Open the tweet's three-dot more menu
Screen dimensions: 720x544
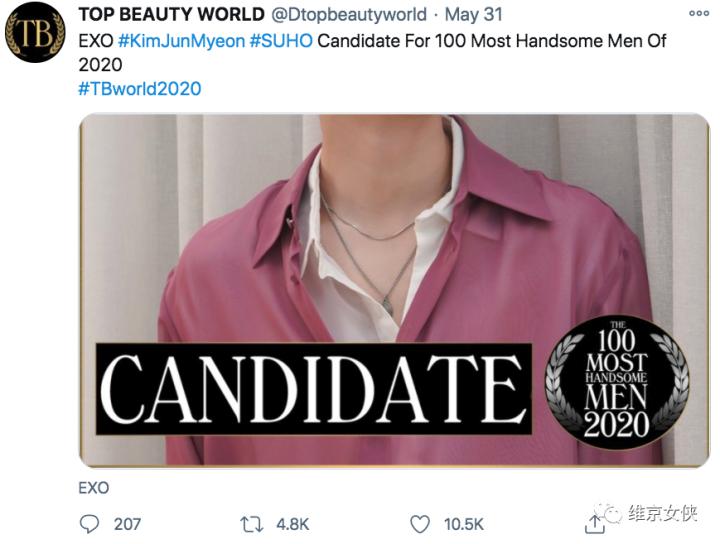(699, 15)
